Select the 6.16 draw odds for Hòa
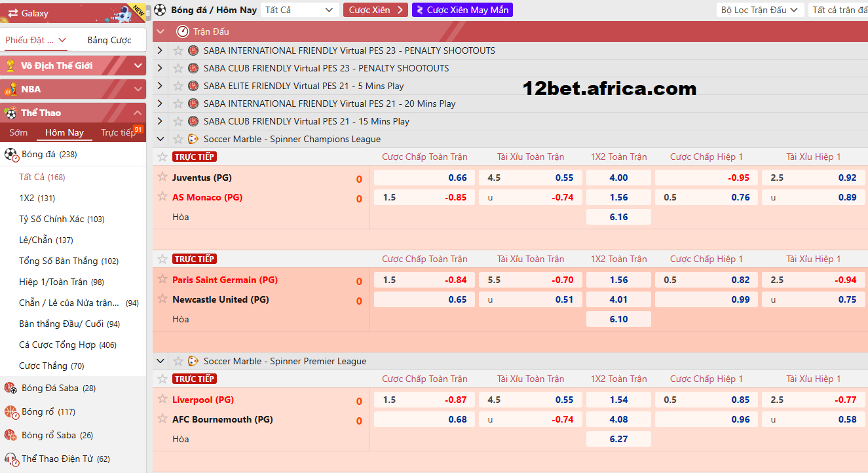868x473 pixels. click(x=618, y=216)
